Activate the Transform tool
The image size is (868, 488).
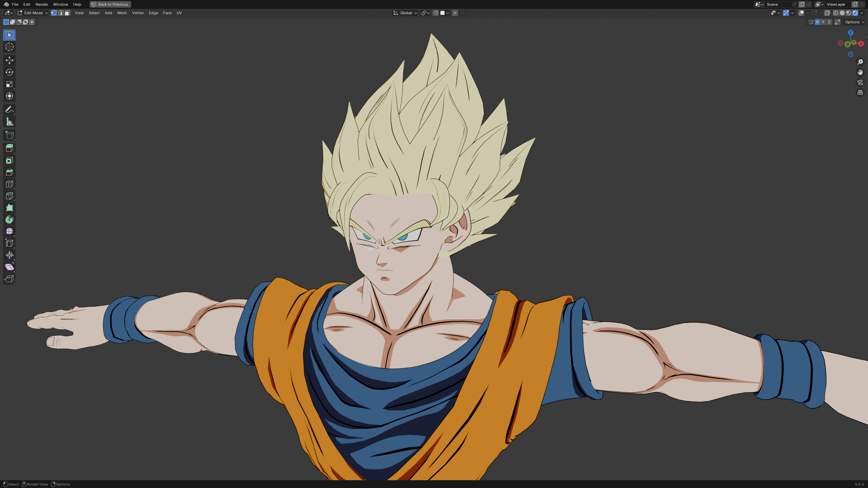(9, 96)
